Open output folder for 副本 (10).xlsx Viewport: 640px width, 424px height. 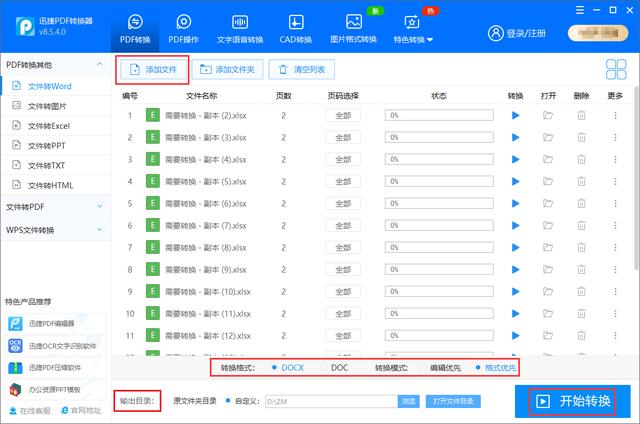(x=548, y=292)
